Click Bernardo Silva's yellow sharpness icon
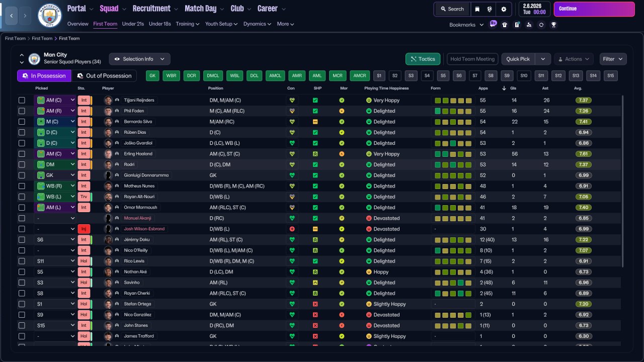The image size is (644, 362). click(x=315, y=122)
